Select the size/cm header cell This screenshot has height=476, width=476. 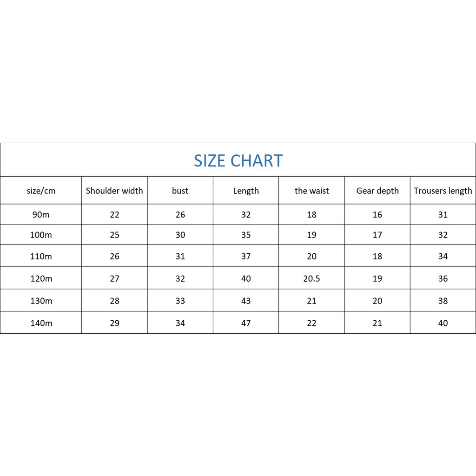(41, 191)
